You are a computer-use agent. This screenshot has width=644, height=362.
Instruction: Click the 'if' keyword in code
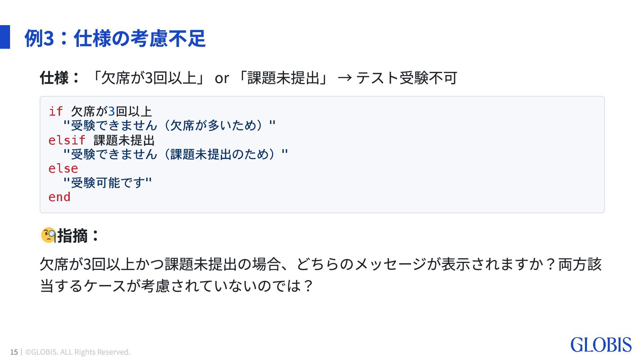point(56,111)
